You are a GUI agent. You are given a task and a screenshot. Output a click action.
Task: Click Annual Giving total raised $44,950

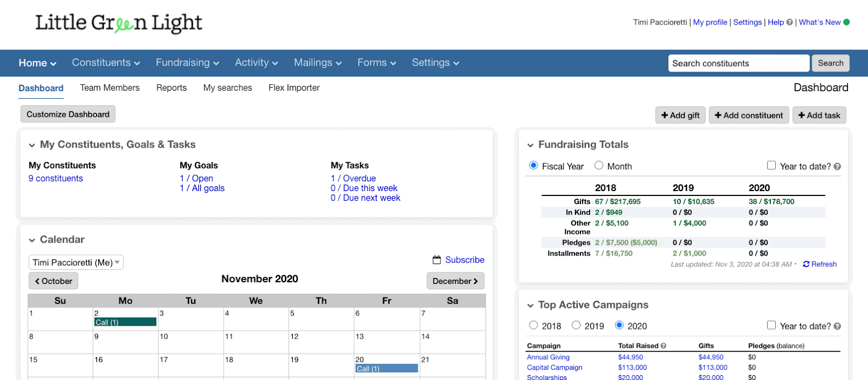coord(630,357)
